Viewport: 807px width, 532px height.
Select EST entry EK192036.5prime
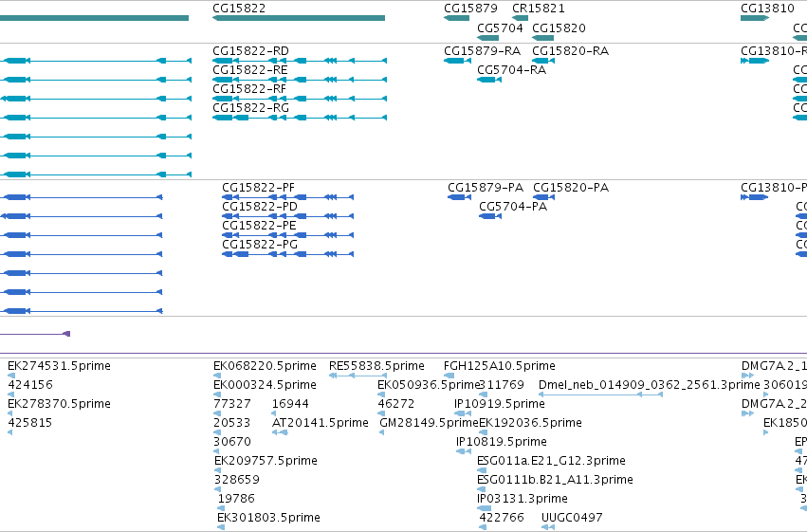coord(531,423)
